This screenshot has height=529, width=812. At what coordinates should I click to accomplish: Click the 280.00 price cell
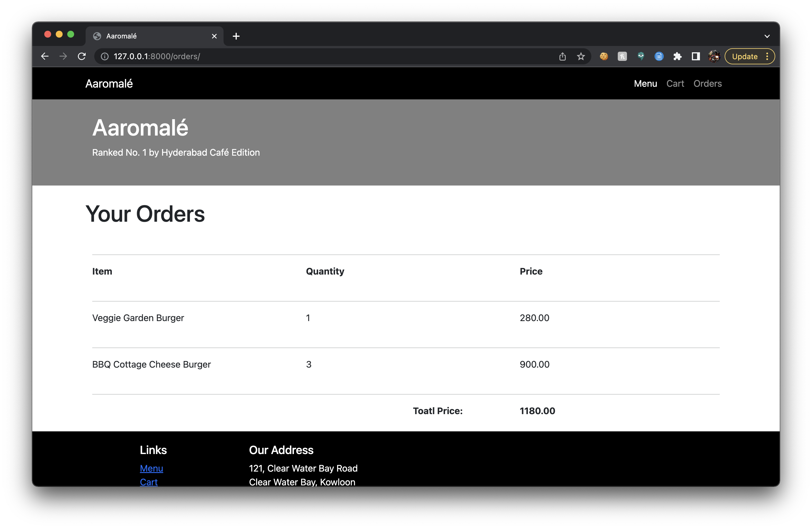click(x=534, y=318)
